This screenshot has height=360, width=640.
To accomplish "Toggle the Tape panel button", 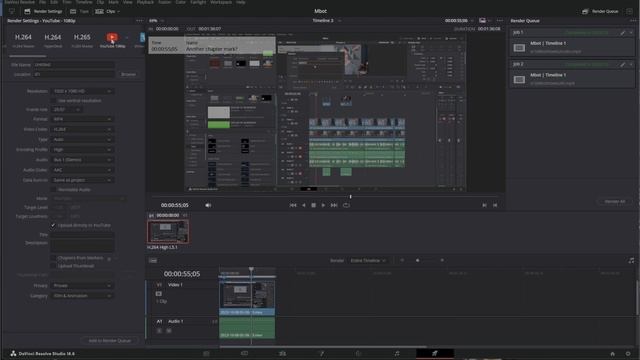I will pos(79,11).
